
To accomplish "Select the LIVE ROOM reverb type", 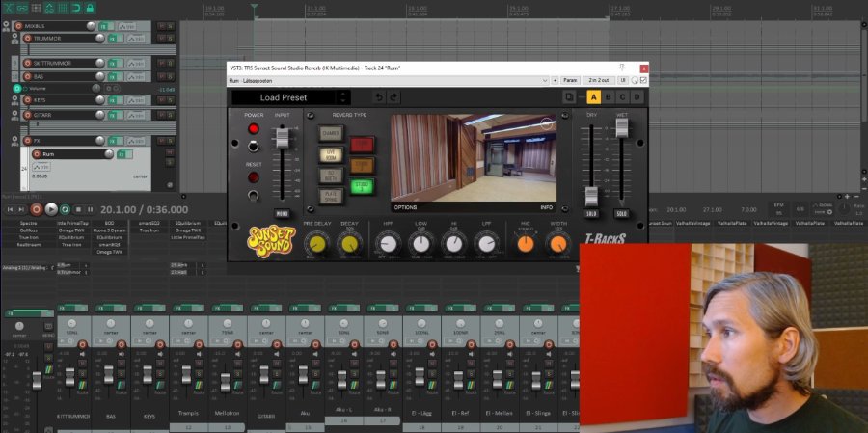I will point(331,154).
